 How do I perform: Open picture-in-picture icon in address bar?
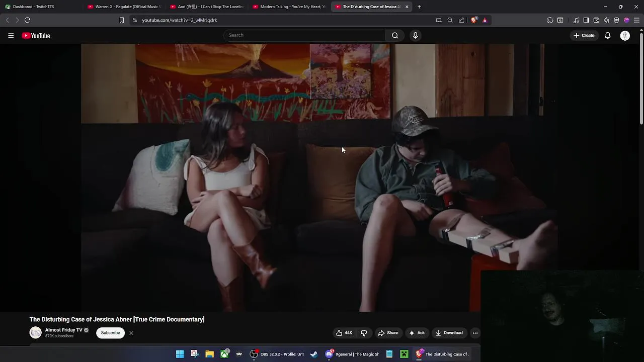439,20
